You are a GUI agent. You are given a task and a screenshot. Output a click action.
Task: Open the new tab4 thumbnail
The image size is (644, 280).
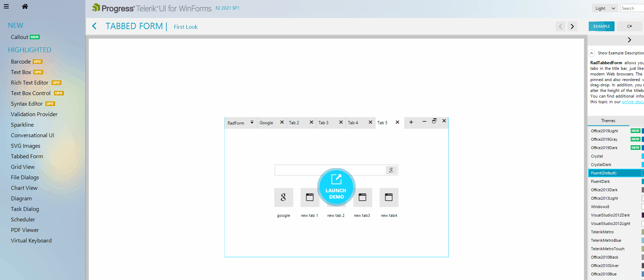coord(389,197)
